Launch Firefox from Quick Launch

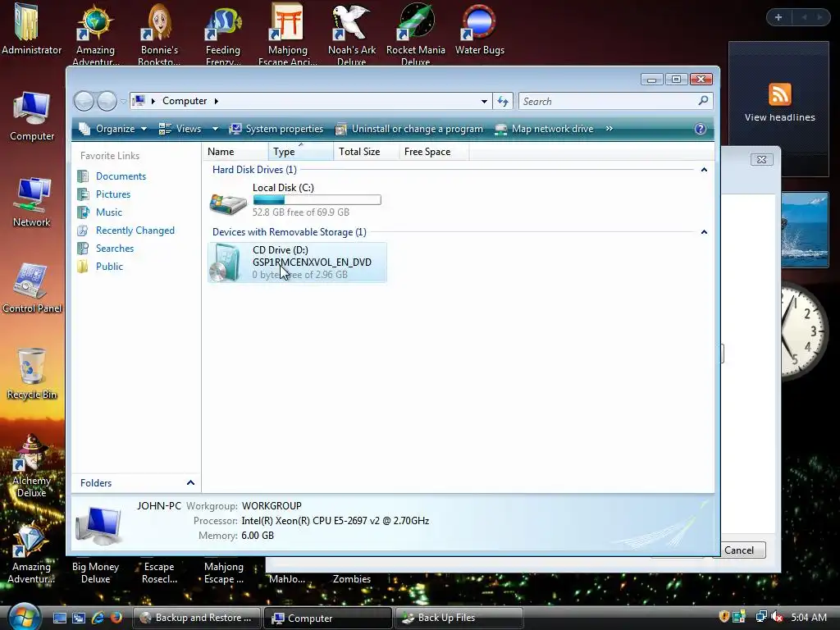(x=116, y=618)
